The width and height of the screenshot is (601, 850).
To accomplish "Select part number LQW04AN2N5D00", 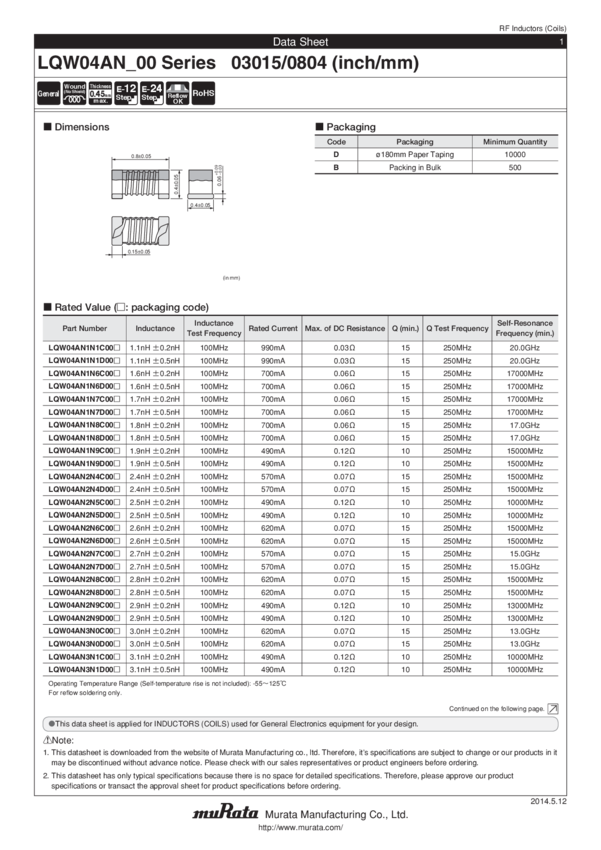I will [x=84, y=515].
